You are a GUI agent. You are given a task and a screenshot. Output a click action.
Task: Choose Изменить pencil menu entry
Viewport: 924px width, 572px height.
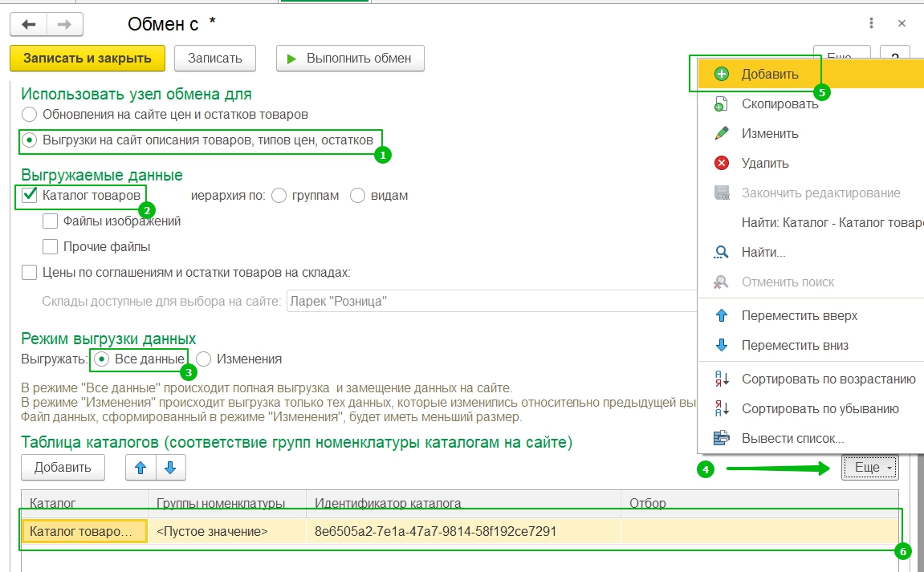pyautogui.click(x=769, y=134)
